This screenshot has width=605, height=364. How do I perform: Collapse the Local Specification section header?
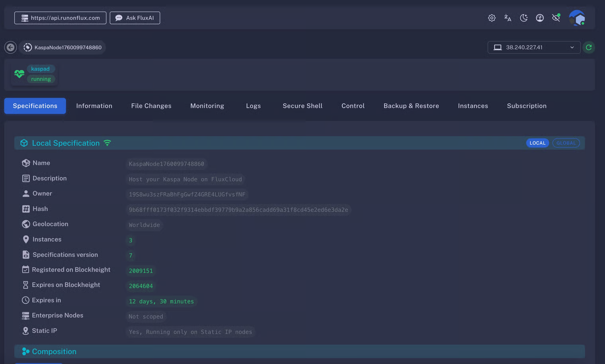[66, 143]
